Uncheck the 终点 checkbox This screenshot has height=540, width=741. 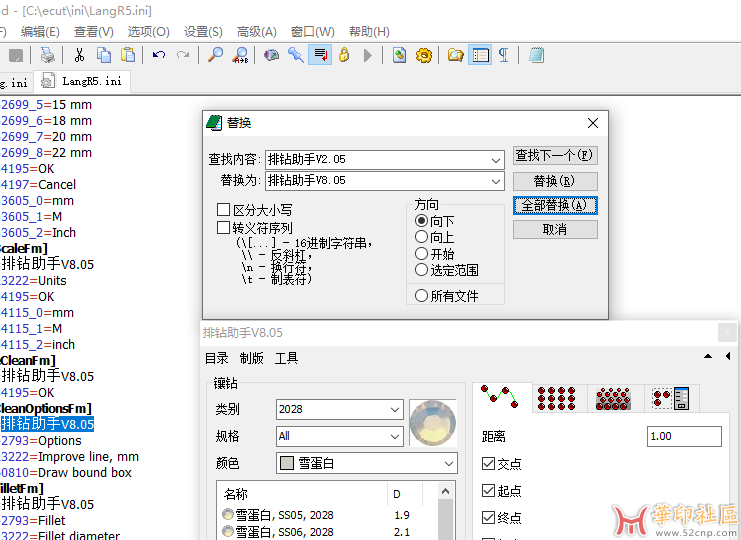(488, 517)
